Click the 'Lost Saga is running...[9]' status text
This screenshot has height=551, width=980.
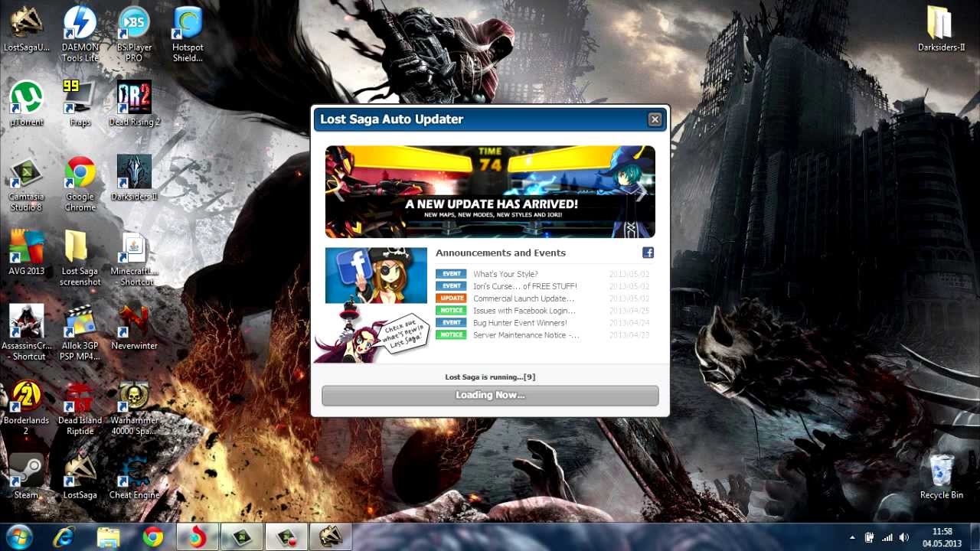pos(490,377)
